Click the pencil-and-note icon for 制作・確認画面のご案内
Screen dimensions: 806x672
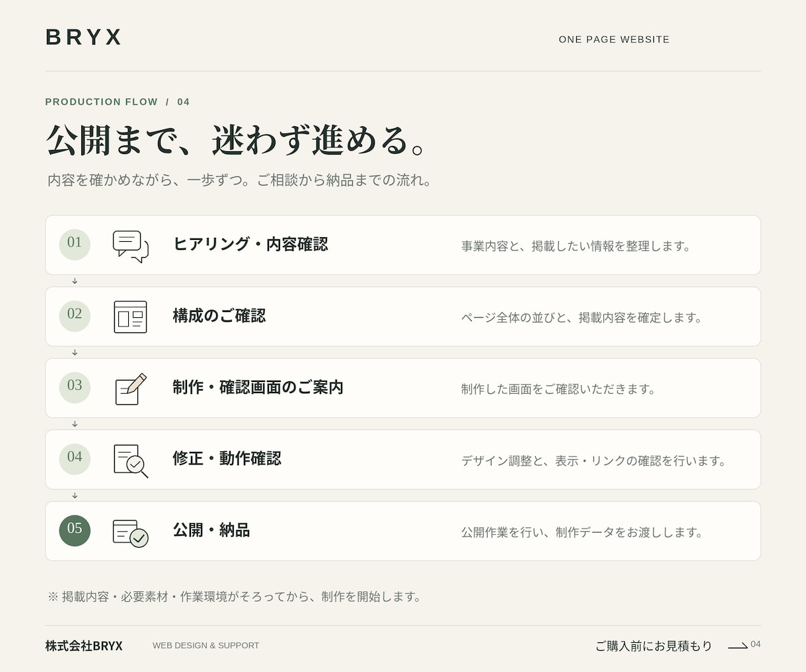point(131,389)
